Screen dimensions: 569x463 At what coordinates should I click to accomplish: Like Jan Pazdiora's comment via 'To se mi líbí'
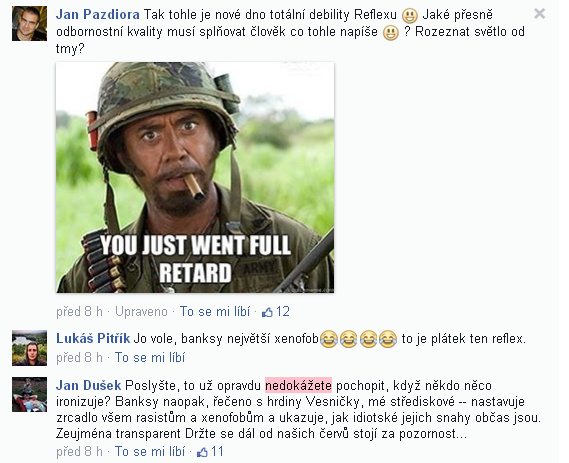(x=215, y=312)
